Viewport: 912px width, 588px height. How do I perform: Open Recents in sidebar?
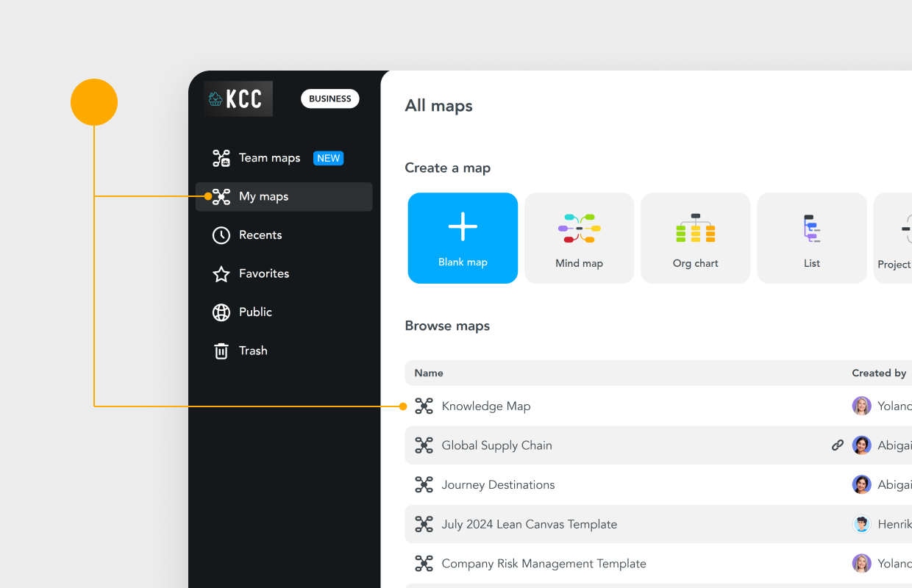(x=284, y=235)
